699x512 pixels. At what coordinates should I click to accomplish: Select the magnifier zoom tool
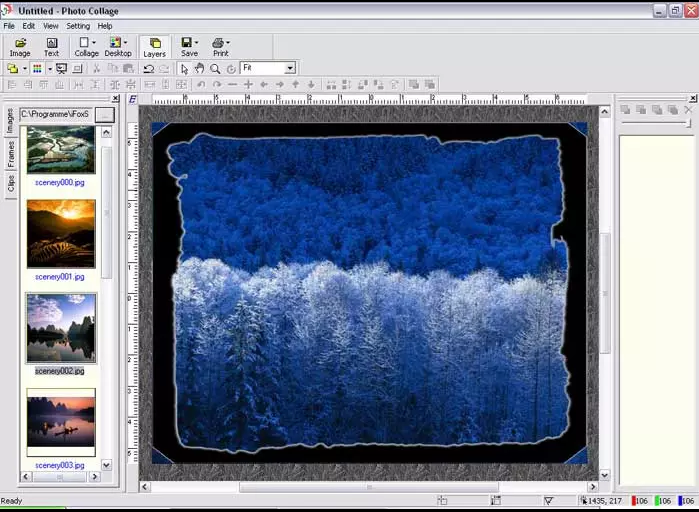click(215, 69)
